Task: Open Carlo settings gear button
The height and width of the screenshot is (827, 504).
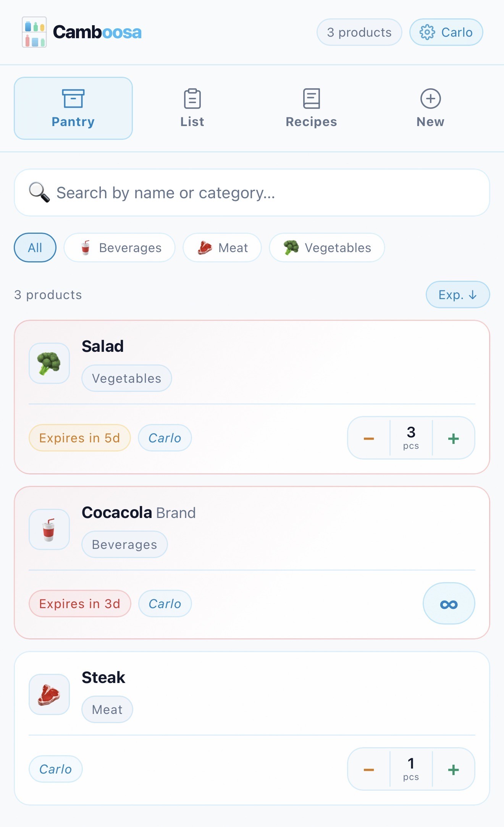Action: point(446,32)
